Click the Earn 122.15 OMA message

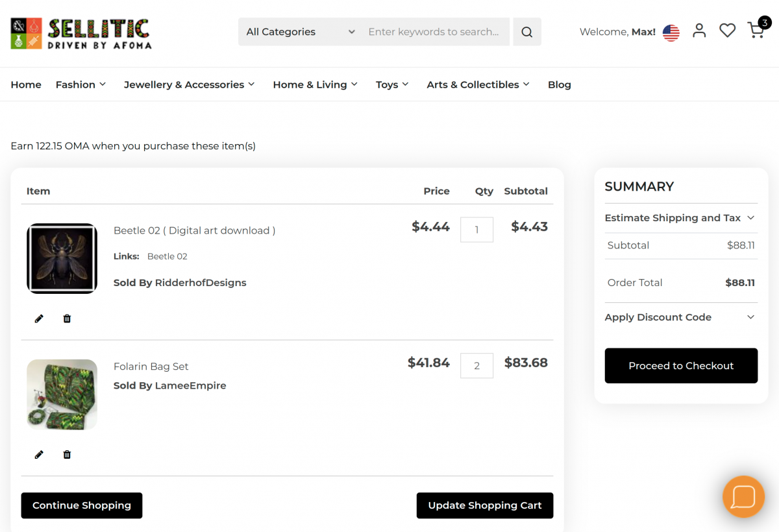pos(133,146)
